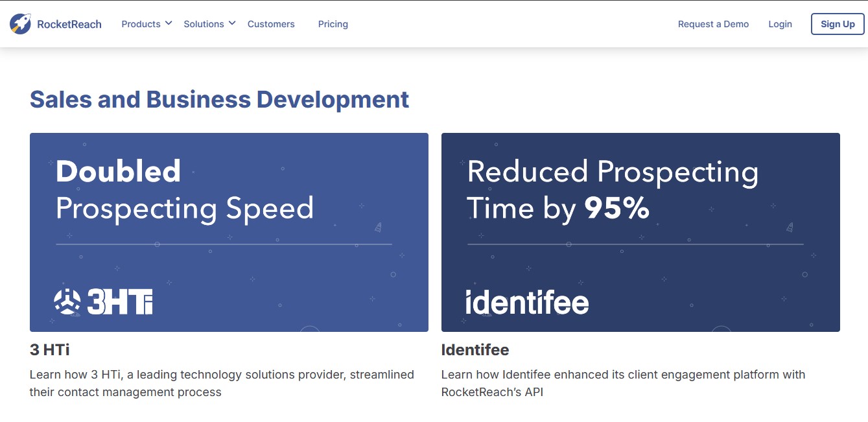868x422 pixels.
Task: Expand the Products dropdown chevron
Action: point(169,23)
